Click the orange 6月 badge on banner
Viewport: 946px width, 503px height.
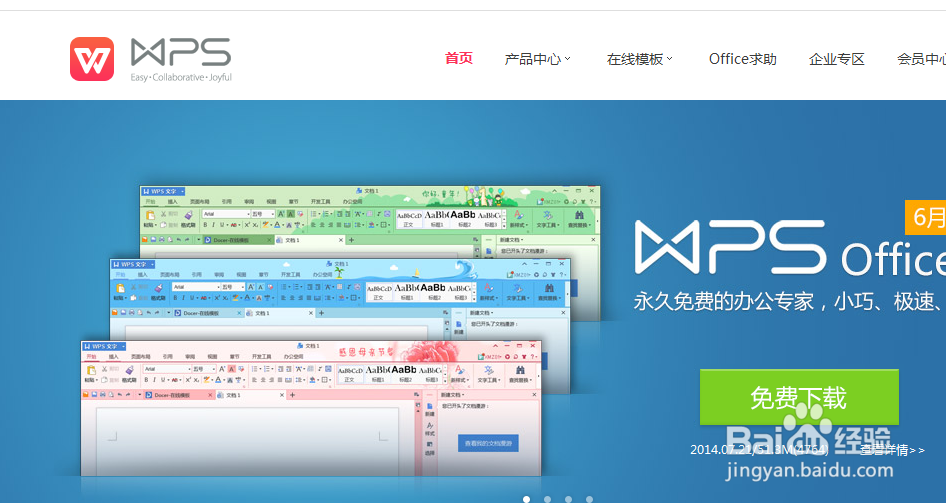[x=925, y=217]
